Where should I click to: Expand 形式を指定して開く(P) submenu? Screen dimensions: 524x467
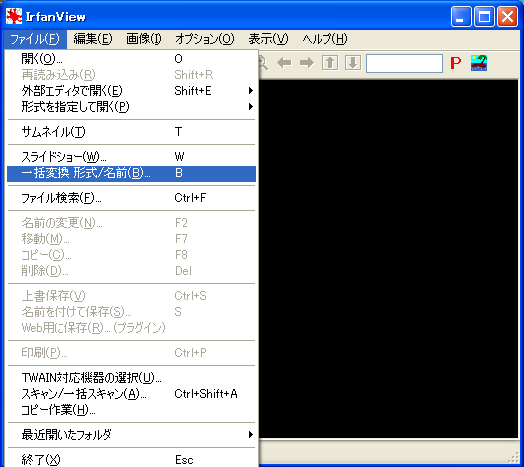(x=131, y=107)
